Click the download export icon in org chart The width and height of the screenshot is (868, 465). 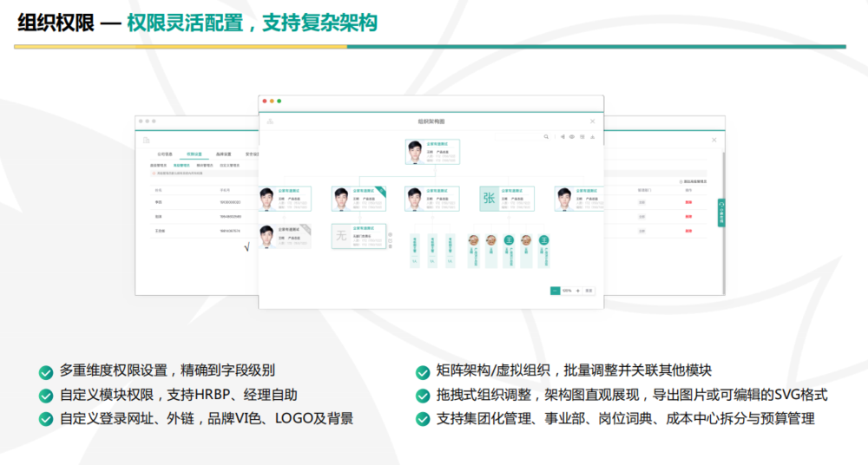pos(593,137)
